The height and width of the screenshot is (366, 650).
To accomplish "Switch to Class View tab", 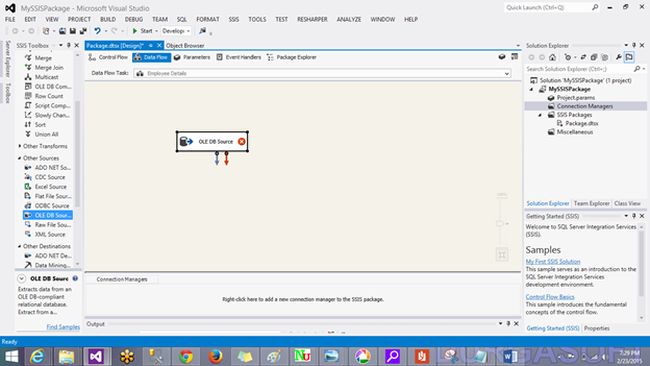I will 627,204.
